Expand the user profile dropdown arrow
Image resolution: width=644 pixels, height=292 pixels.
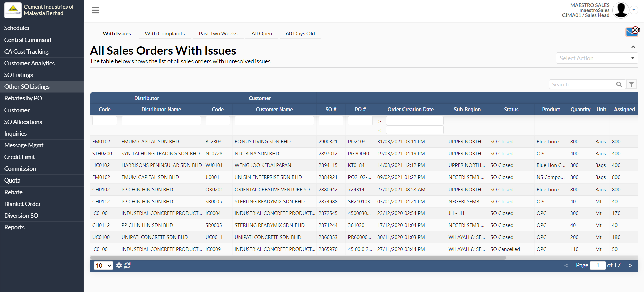(x=634, y=10)
